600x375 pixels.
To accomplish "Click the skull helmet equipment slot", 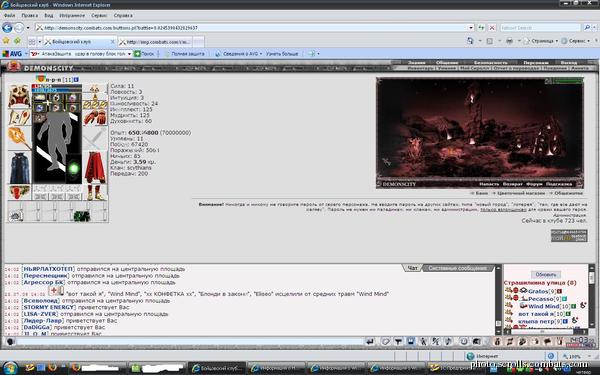I will (19, 96).
